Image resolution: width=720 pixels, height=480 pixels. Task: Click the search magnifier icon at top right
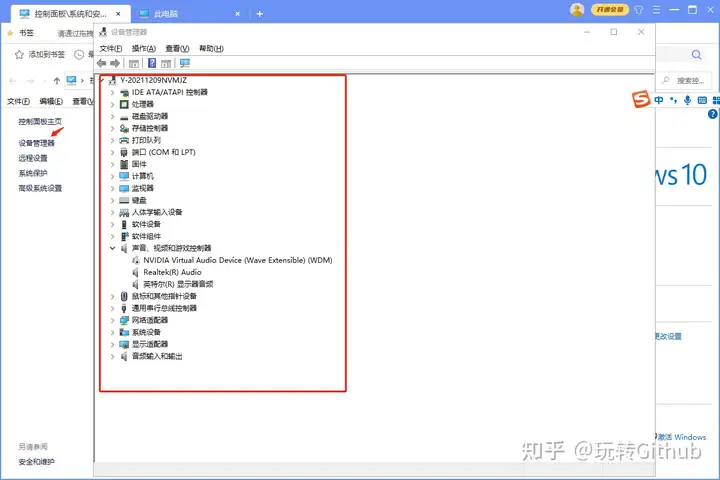point(697,55)
